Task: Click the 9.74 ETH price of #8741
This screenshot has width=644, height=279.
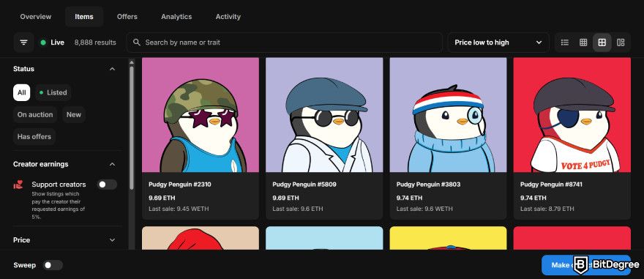Action: (533, 198)
